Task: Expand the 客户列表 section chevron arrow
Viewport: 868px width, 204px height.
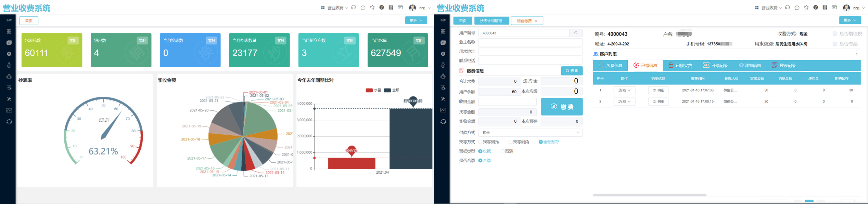Action: click(857, 54)
